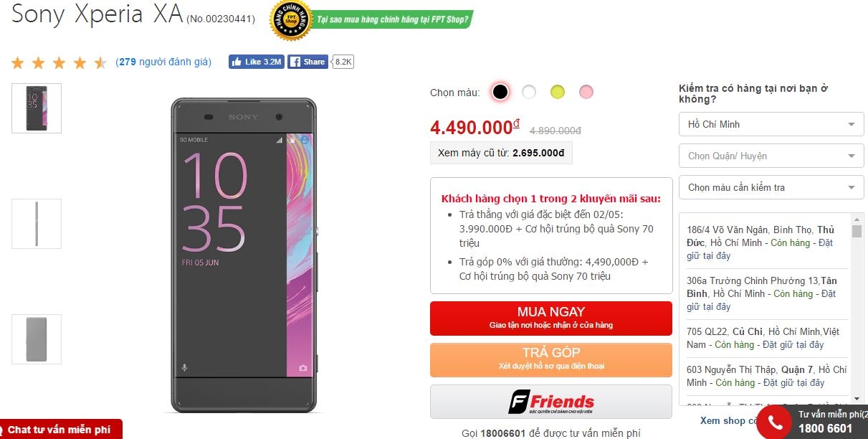Choose the lime yellow color option
This screenshot has height=439, width=868.
point(558,92)
